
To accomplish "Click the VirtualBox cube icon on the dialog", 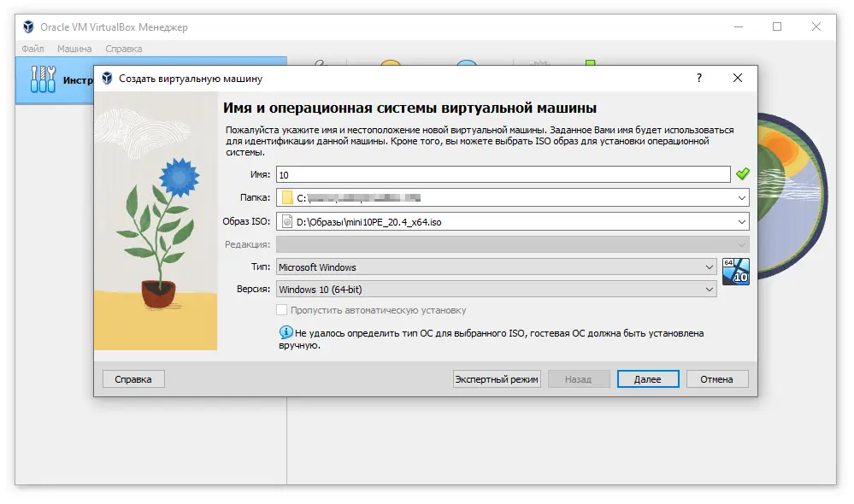I will pos(108,78).
